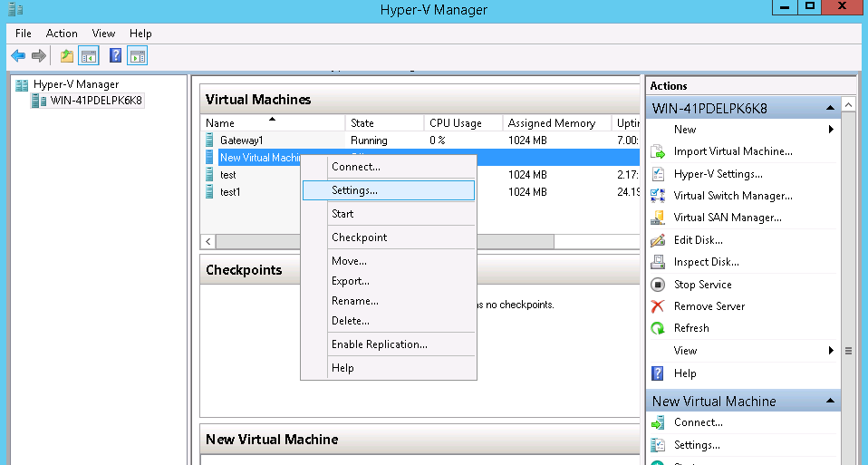868x465 pixels.
Task: Sort by the Assigned Memory column header
Action: 557,123
